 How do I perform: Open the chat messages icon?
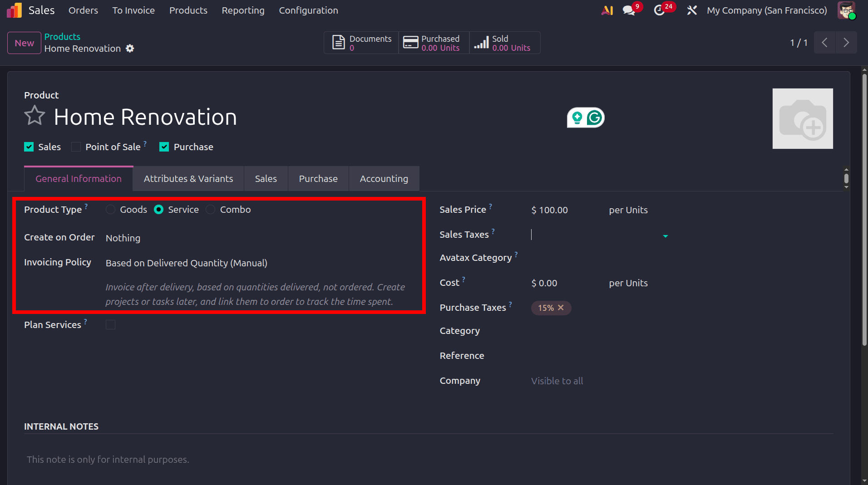coord(629,10)
